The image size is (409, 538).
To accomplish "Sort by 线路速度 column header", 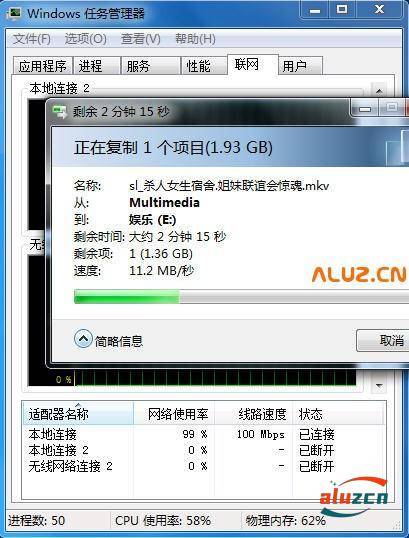I will pos(254,414).
